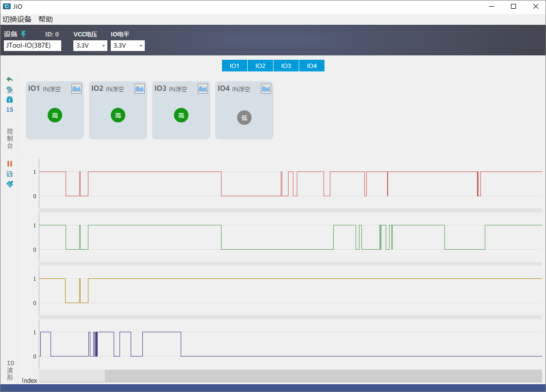Click the IO4 IN浮空 mode label
This screenshot has width=546, height=392.
(241, 89)
